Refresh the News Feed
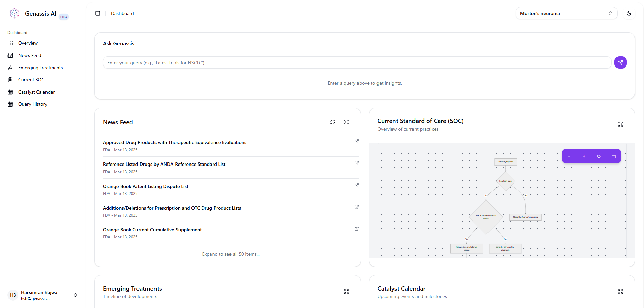The height and width of the screenshot is (308, 644). [x=333, y=122]
